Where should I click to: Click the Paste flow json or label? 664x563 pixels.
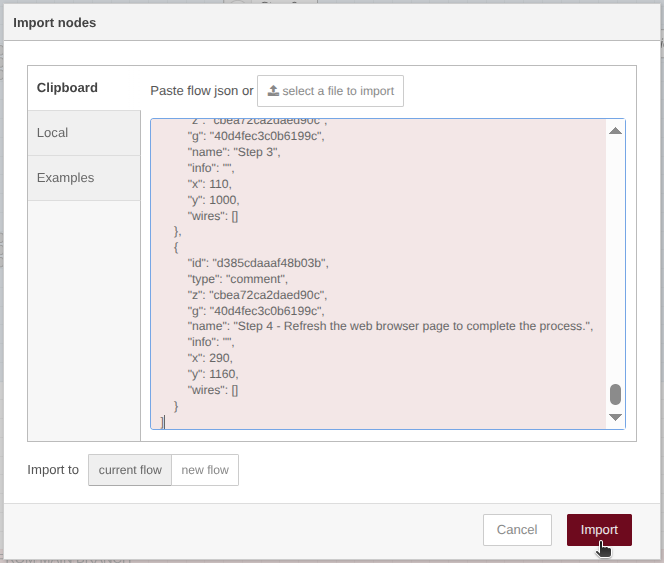pos(202,91)
